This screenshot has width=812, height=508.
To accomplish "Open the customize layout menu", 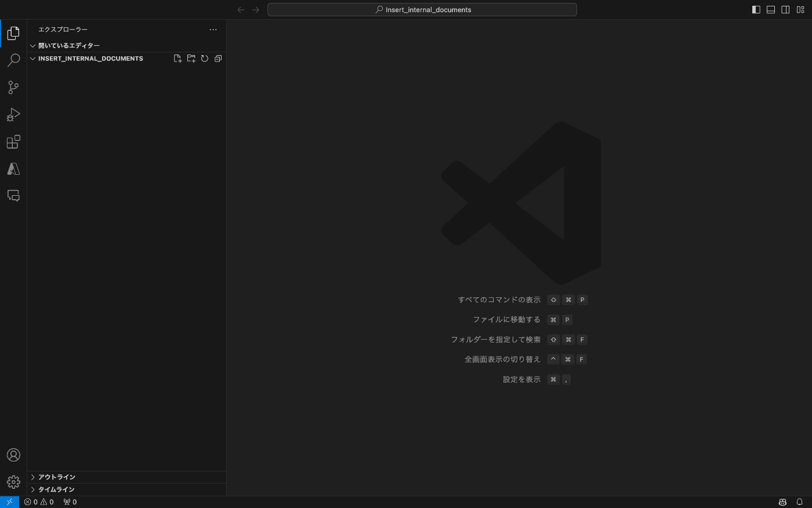I will 800,10.
